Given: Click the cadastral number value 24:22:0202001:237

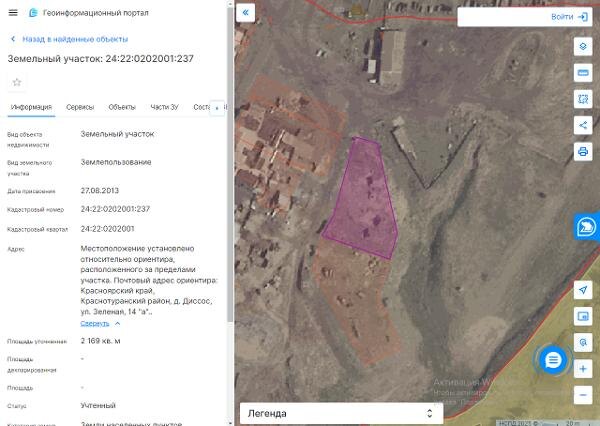Looking at the screenshot, I should pos(115,209).
